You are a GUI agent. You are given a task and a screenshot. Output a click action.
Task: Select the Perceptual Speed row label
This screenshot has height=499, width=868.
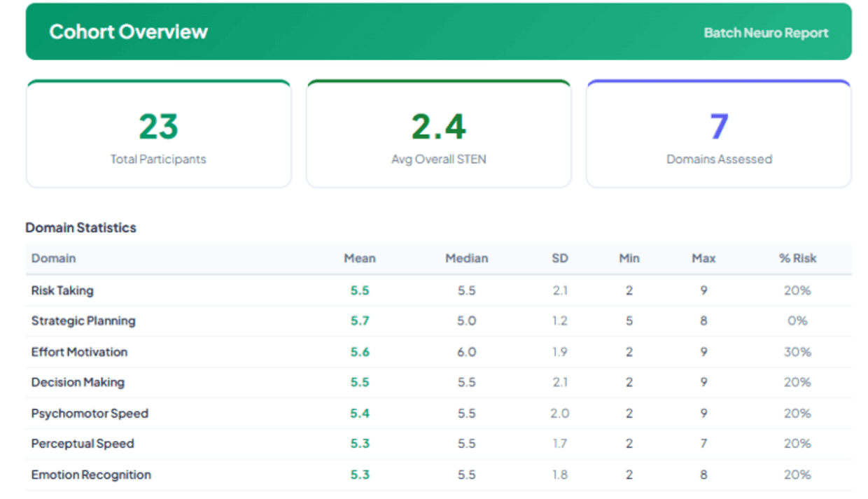pyautogui.click(x=83, y=444)
